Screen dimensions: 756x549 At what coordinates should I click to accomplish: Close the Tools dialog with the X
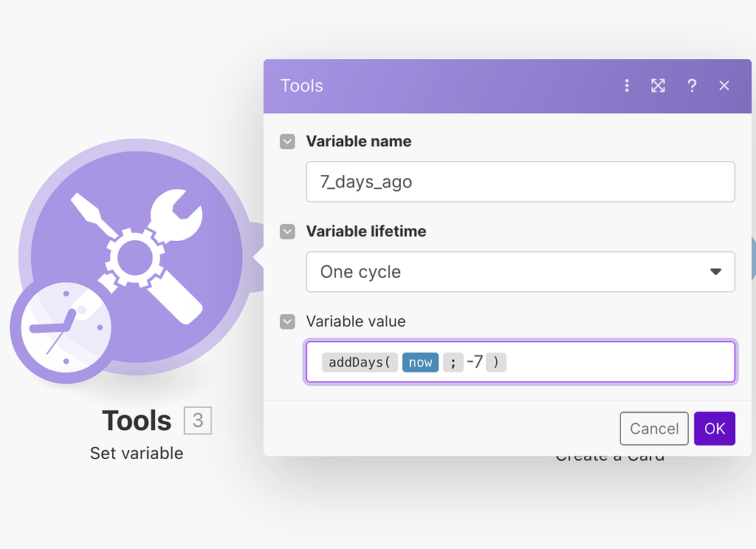point(724,86)
